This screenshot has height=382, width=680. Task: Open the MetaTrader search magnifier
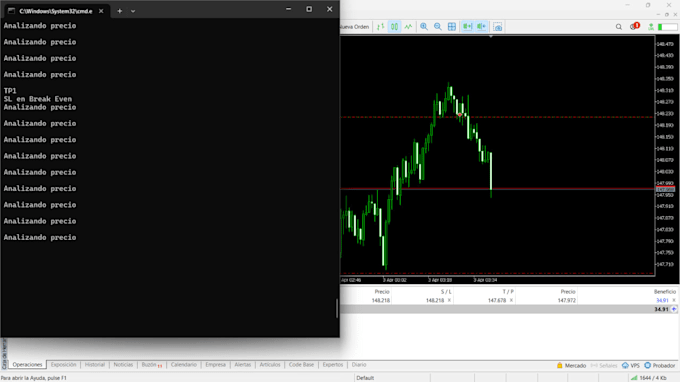click(618, 27)
